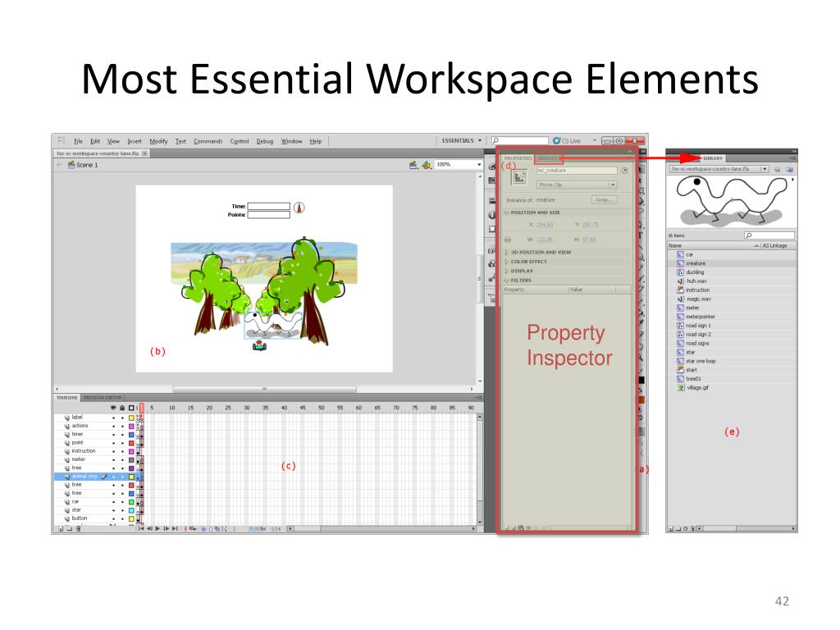Open the Modify menu
The image size is (840, 630).
pos(158,141)
